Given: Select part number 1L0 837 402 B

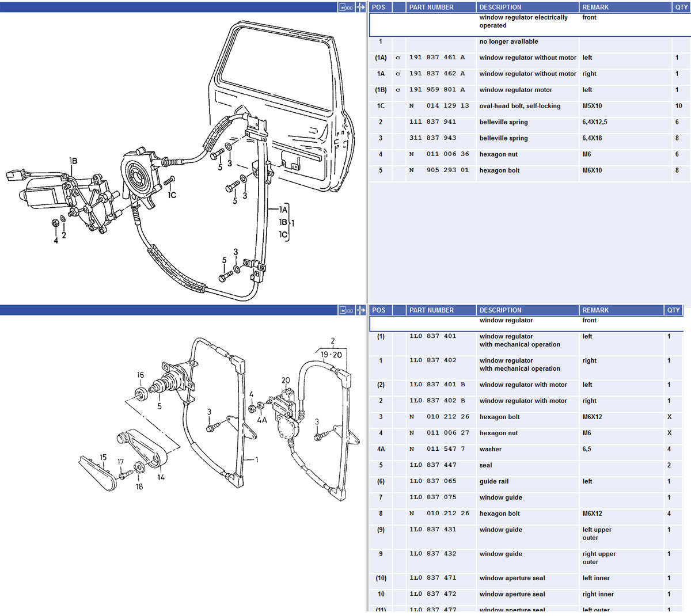Looking at the screenshot, I should tap(437, 401).
